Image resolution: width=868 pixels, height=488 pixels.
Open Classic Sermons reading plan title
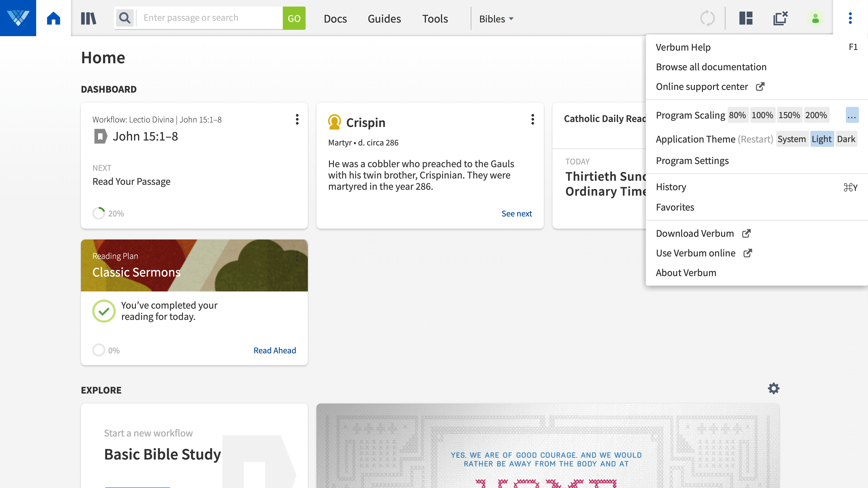pos(137,272)
